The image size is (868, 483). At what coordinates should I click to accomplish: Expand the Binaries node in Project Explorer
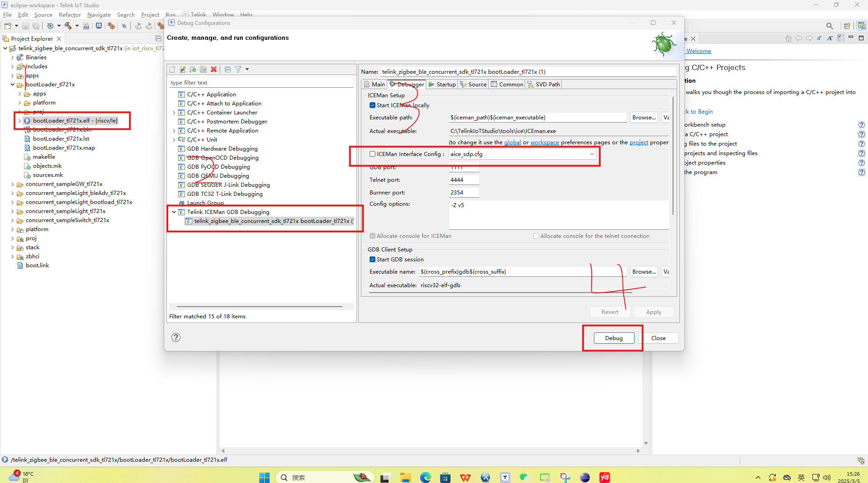[12, 57]
